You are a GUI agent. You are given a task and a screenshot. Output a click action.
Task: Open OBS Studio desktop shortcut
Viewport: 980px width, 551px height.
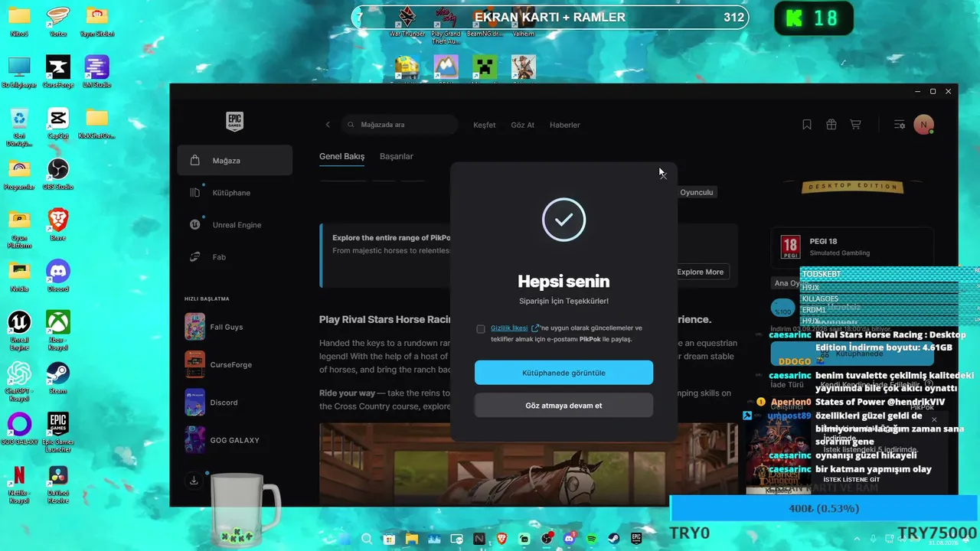click(x=58, y=174)
